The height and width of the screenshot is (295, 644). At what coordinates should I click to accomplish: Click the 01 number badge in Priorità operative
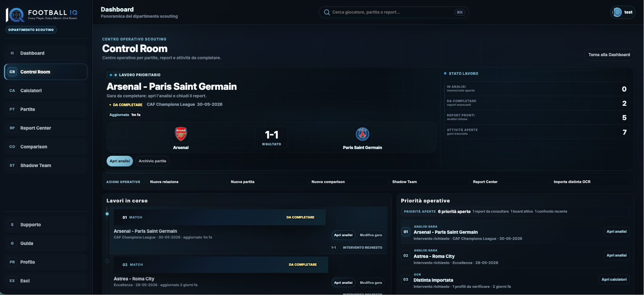(405, 232)
